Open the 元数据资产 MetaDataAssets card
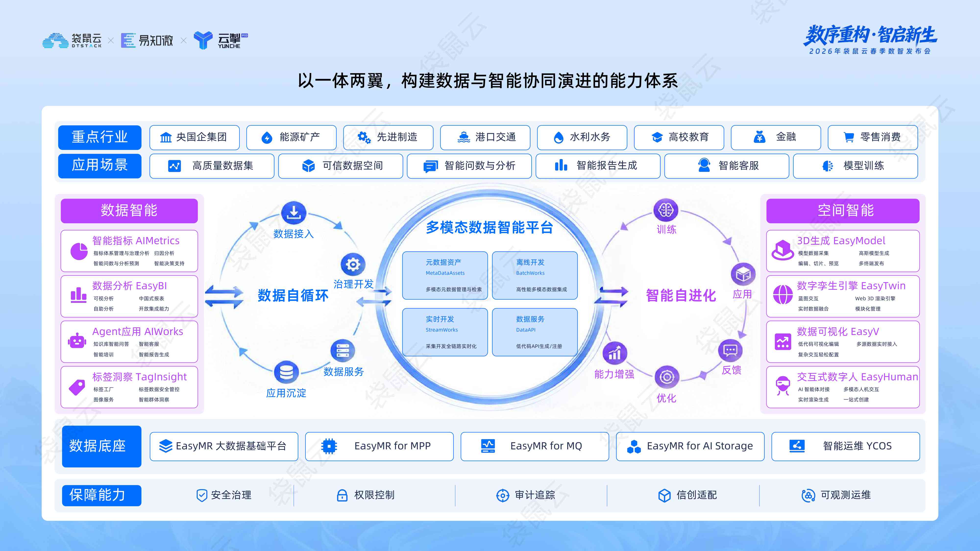The height and width of the screenshot is (551, 980). pos(445,275)
